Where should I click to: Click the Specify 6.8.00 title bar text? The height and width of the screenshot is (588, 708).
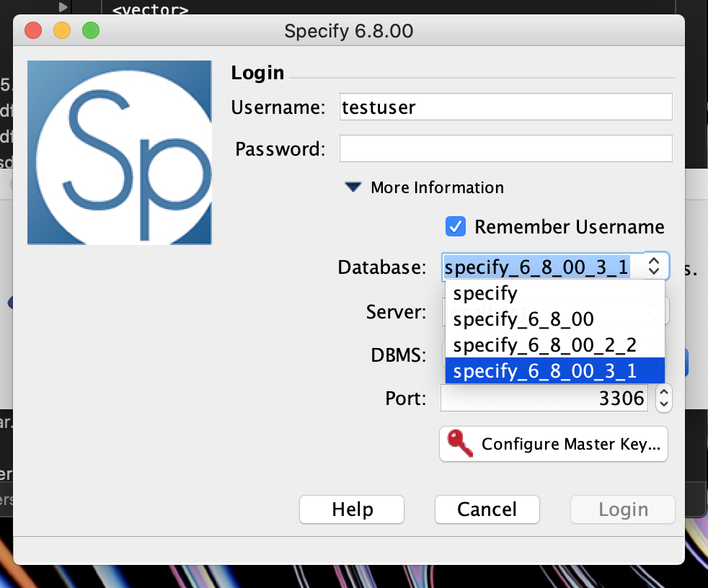pyautogui.click(x=349, y=31)
